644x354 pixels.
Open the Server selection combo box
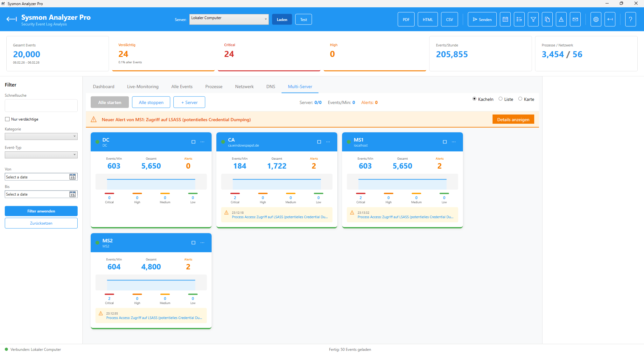(229, 19)
